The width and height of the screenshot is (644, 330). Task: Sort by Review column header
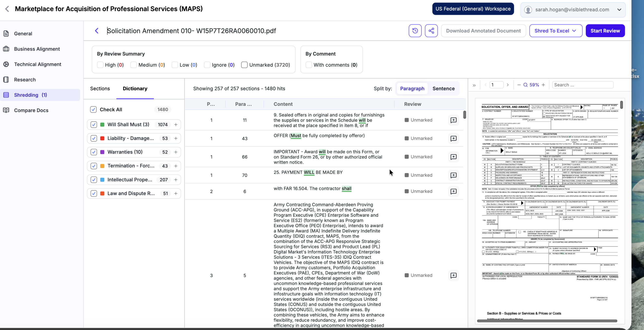pos(413,104)
